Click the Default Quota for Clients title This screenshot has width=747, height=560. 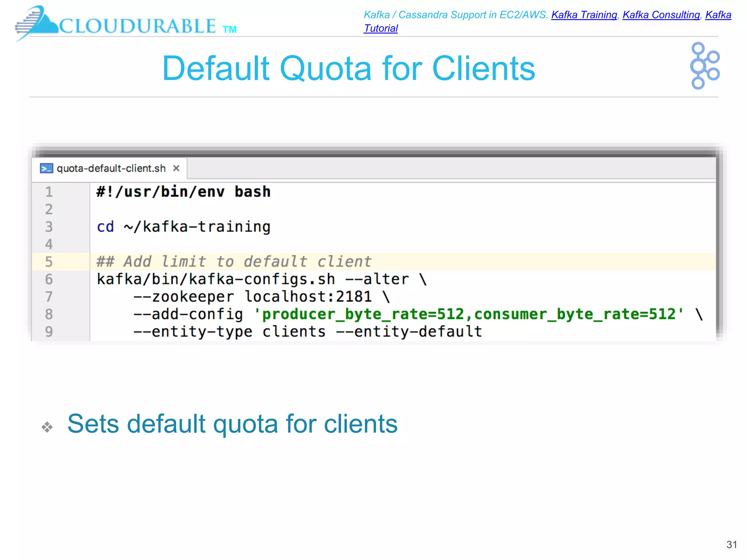pos(348,69)
